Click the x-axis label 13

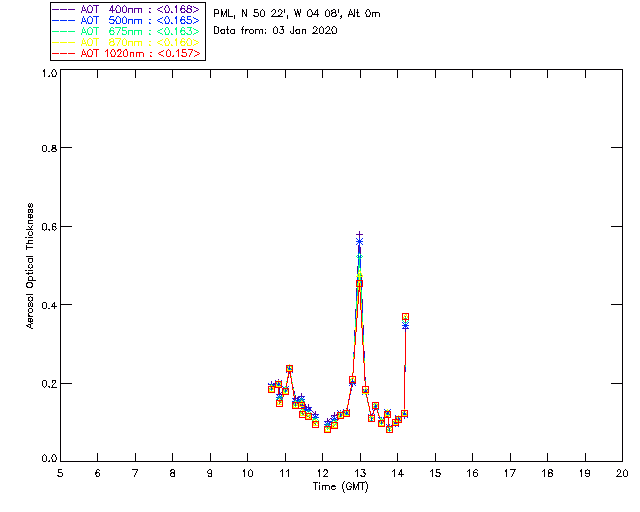(x=360, y=473)
